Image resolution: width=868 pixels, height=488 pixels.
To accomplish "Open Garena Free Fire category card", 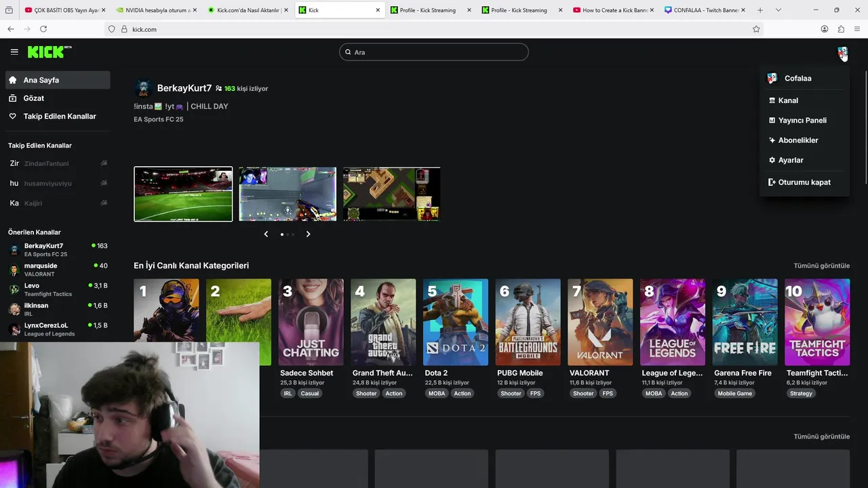I will tap(745, 322).
